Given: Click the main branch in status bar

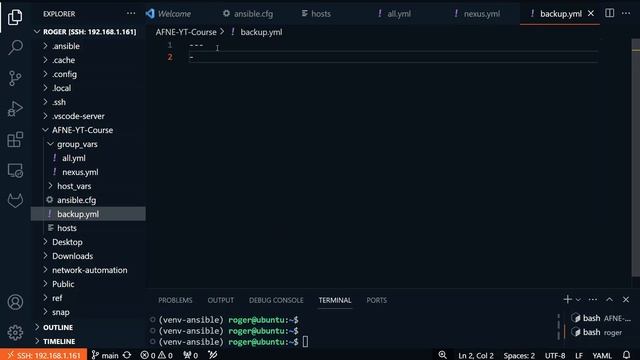Looking at the screenshot, I should [x=105, y=355].
